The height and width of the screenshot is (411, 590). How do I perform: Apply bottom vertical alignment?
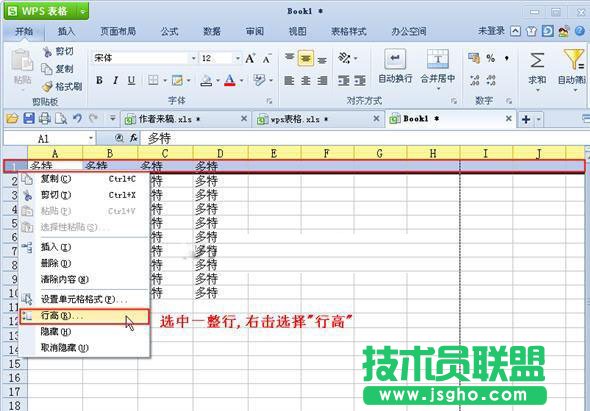coord(322,59)
